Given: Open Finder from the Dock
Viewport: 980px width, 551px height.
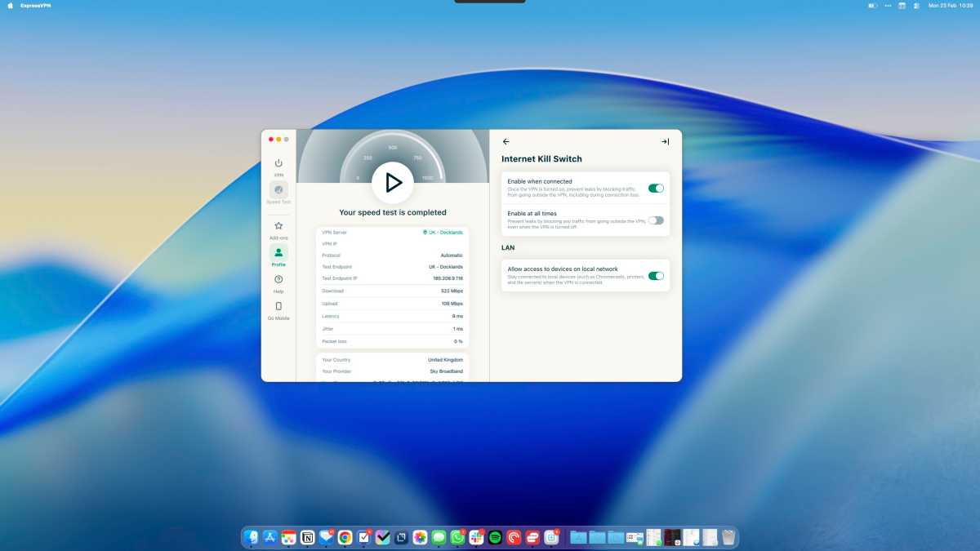Looking at the screenshot, I should point(251,537).
